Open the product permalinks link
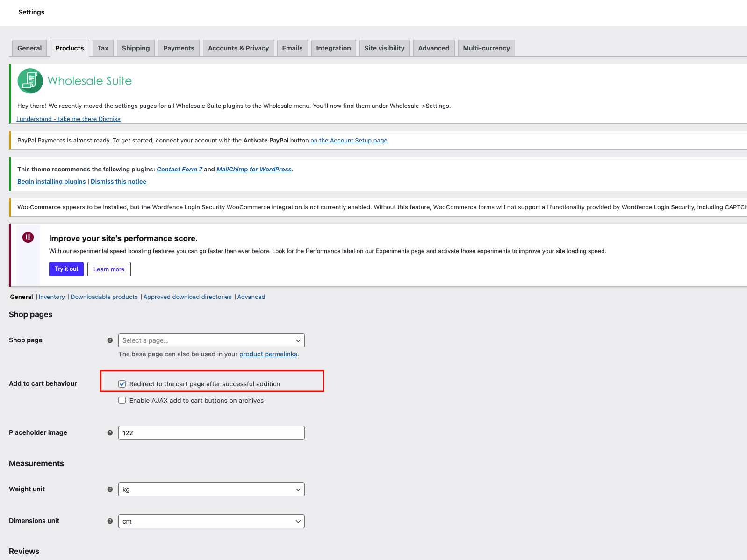This screenshot has width=747, height=560. point(268,354)
